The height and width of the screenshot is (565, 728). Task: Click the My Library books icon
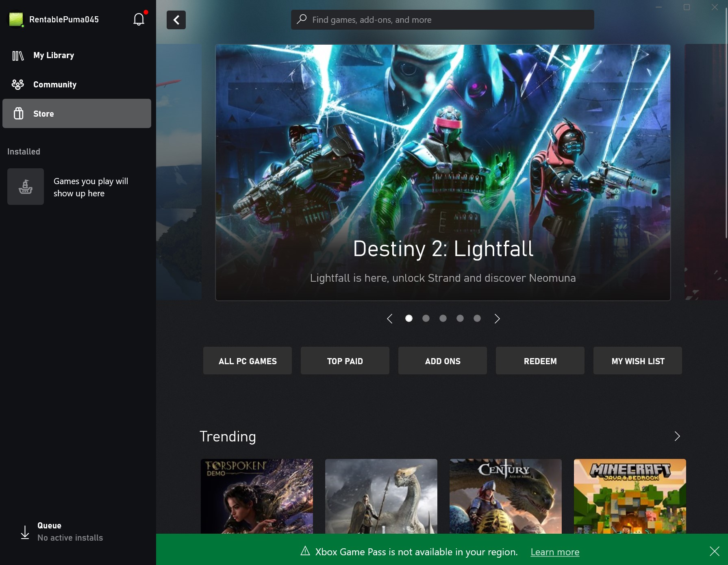(18, 55)
